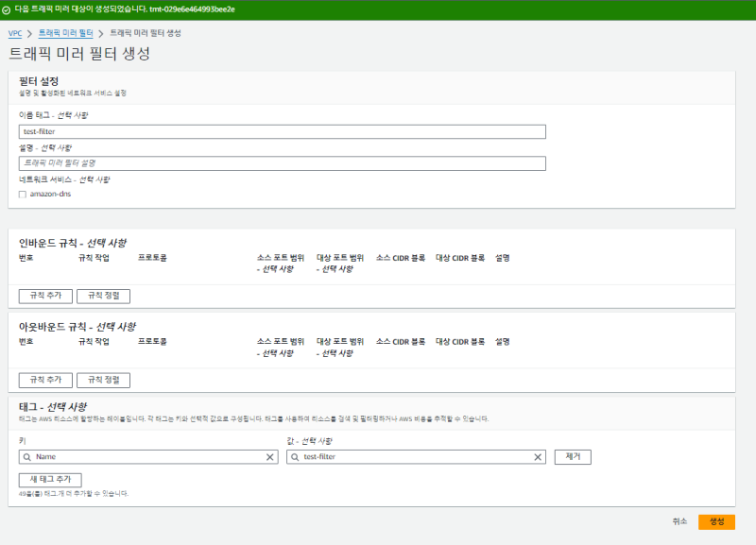756x545 pixels.
Task: Focus the 이름 태그 name input field
Action: [x=282, y=132]
